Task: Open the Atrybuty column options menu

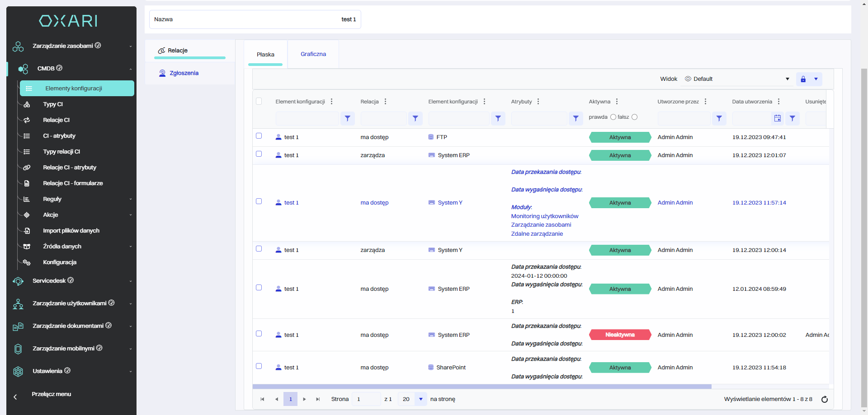Action: pyautogui.click(x=538, y=102)
